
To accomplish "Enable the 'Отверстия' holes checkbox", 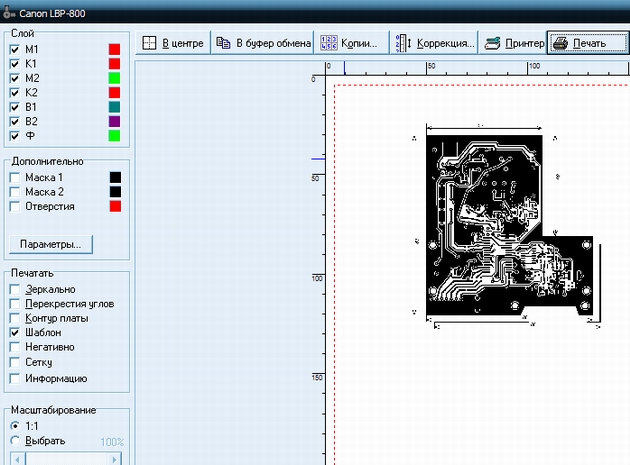I will click(14, 206).
